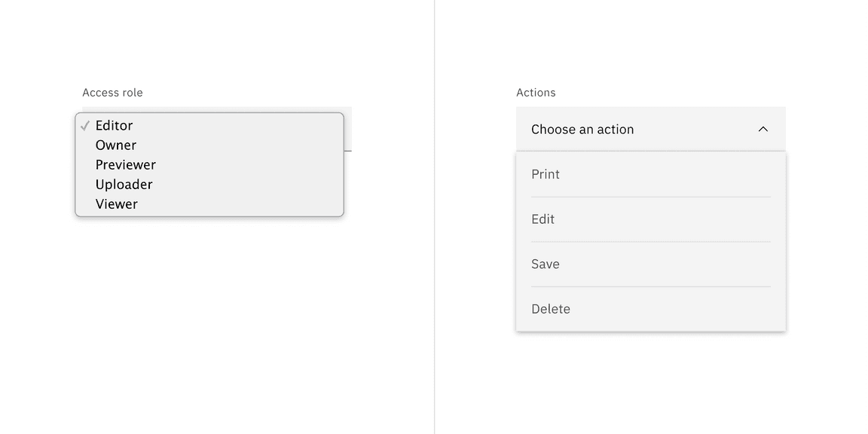Pick the Previewer role
The width and height of the screenshot is (868, 434).
coord(126,165)
